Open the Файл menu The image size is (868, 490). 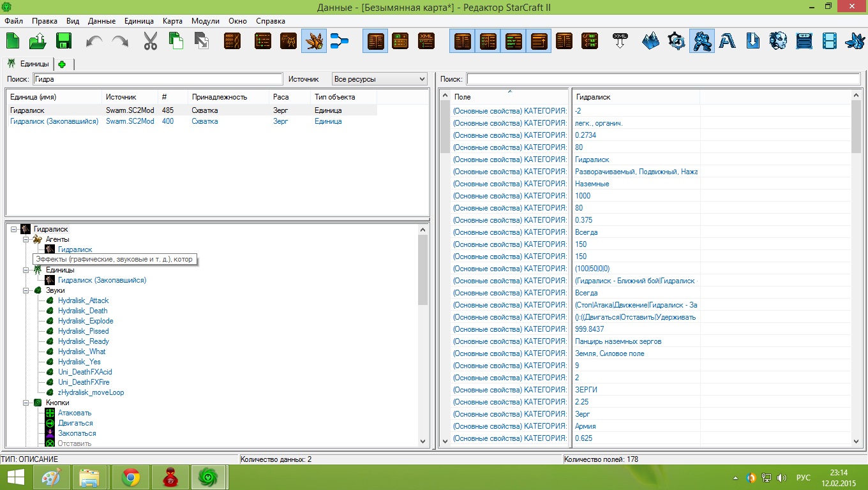tap(13, 21)
